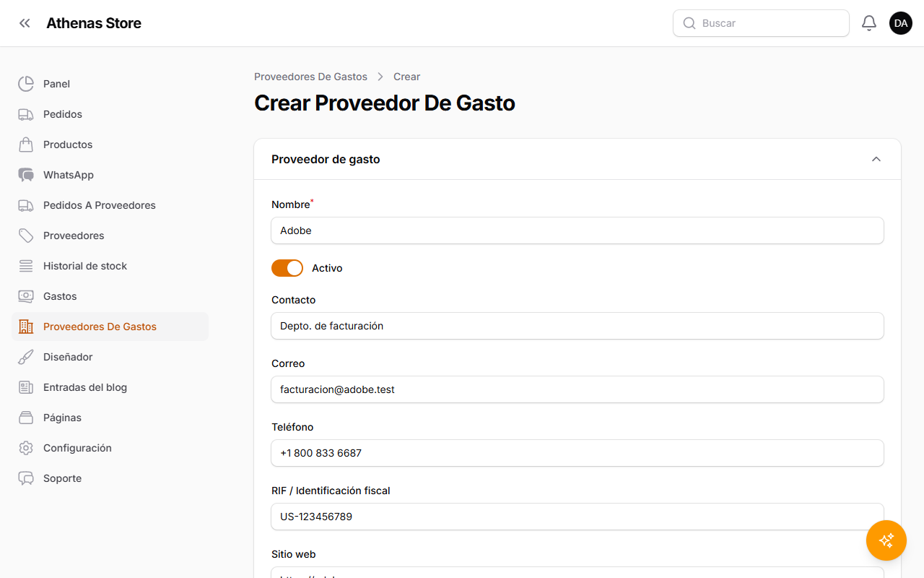The width and height of the screenshot is (924, 578).
Task: Click the Pedidos A Proveedores truck icon
Action: (26, 205)
